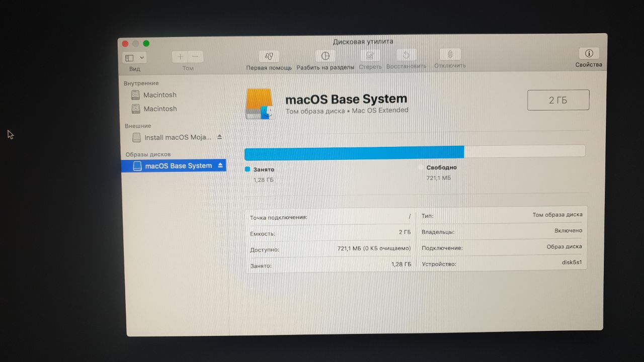Viewport: 644px width, 362px height.
Task: Click the Подключение: Образ диска value
Action: (x=565, y=247)
